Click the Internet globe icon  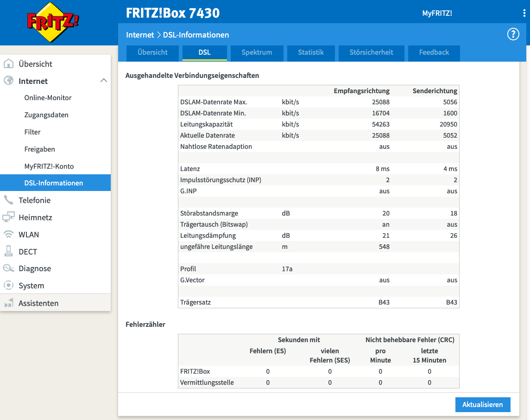coord(8,81)
